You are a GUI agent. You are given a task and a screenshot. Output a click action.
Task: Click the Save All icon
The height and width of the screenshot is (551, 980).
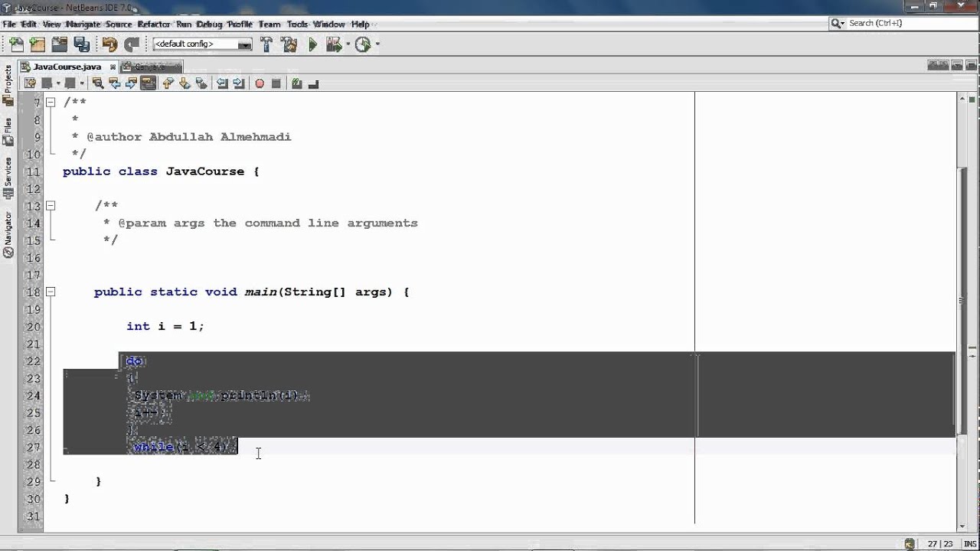point(82,44)
